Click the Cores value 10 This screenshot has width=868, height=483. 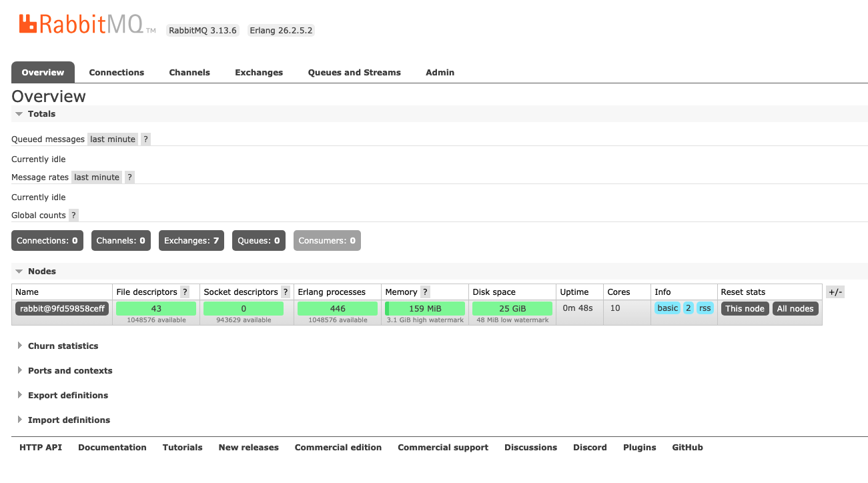click(x=615, y=308)
